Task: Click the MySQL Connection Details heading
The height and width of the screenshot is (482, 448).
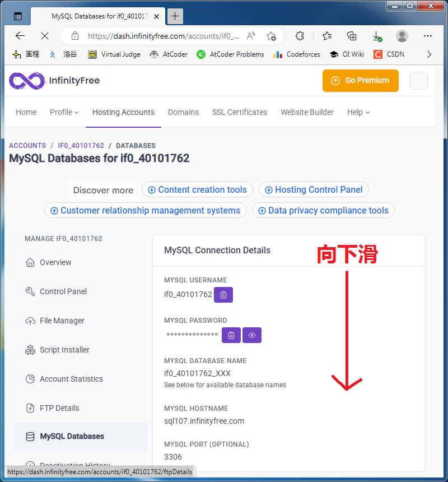Action: [x=217, y=250]
